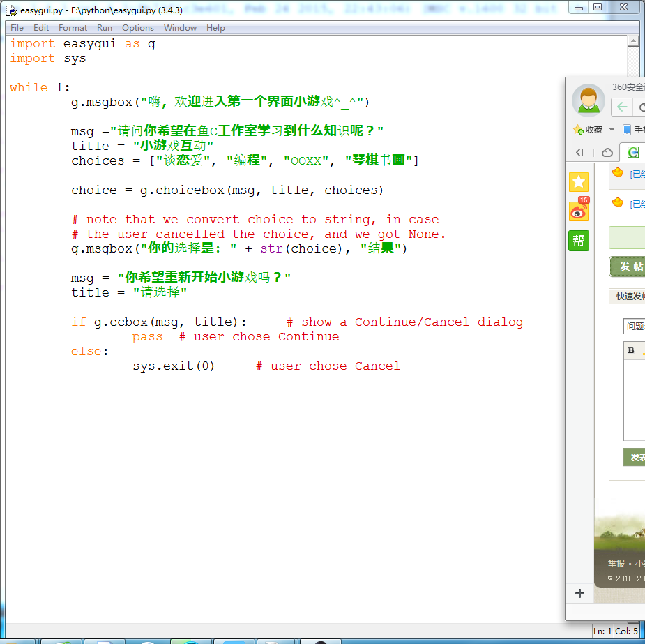
Task: Open the yellow star favorites sidebar icon
Action: point(579,182)
